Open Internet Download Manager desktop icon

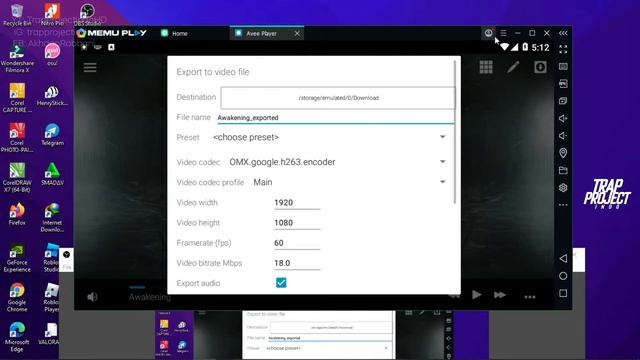point(52,218)
